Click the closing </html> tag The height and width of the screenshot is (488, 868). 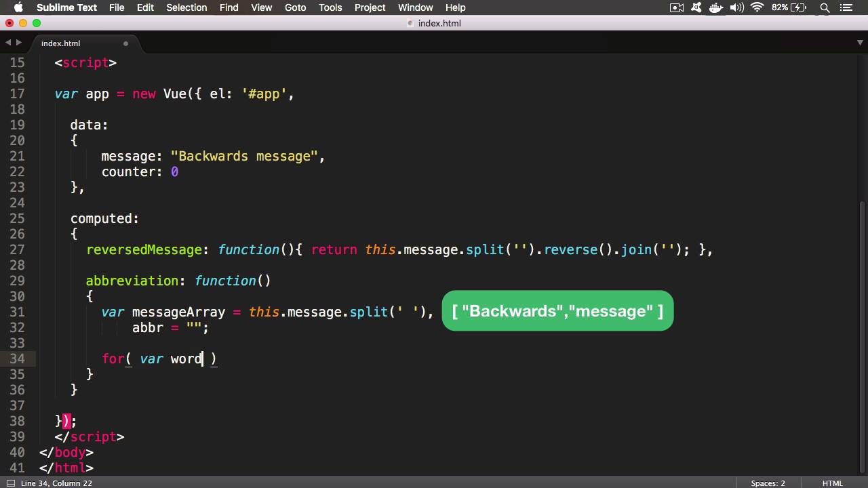(x=66, y=468)
